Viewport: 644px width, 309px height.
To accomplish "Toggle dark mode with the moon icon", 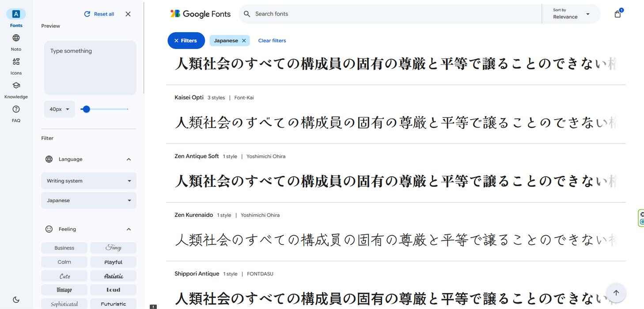I will point(16,300).
